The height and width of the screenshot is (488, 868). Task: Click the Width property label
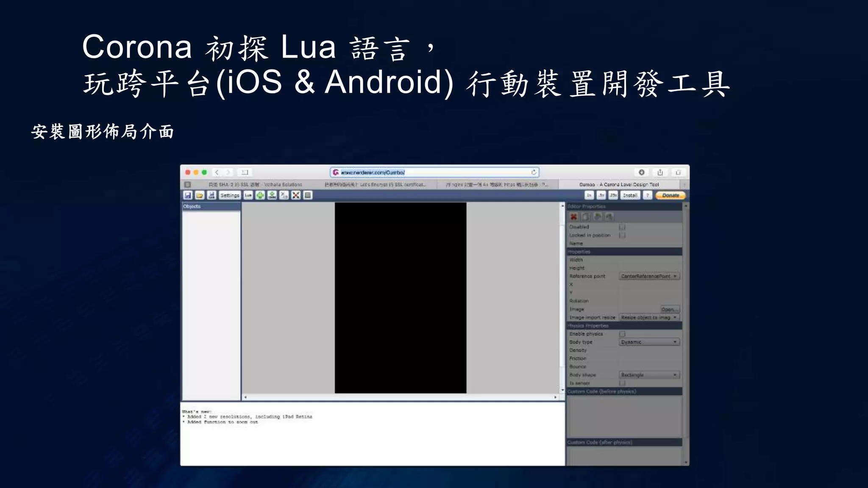[576, 260]
